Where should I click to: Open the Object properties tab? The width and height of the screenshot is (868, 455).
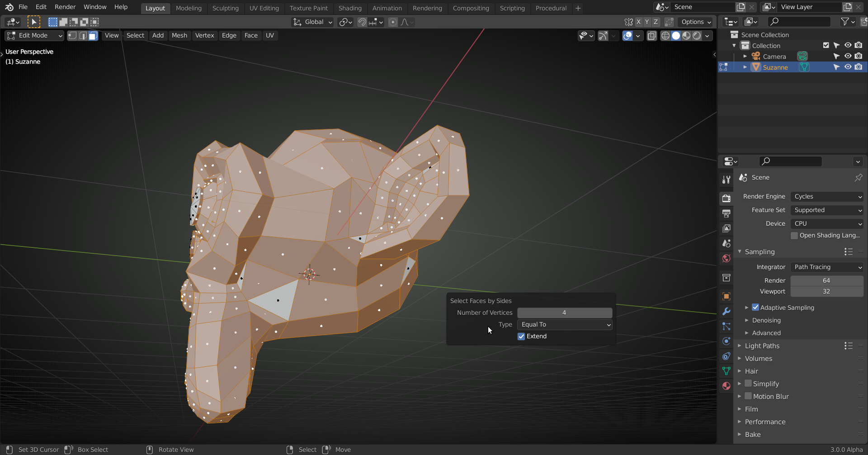pos(726,296)
